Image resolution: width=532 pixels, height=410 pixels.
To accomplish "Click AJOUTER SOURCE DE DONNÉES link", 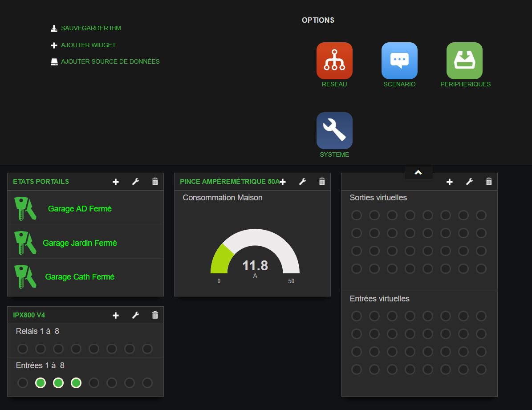I will click(110, 61).
